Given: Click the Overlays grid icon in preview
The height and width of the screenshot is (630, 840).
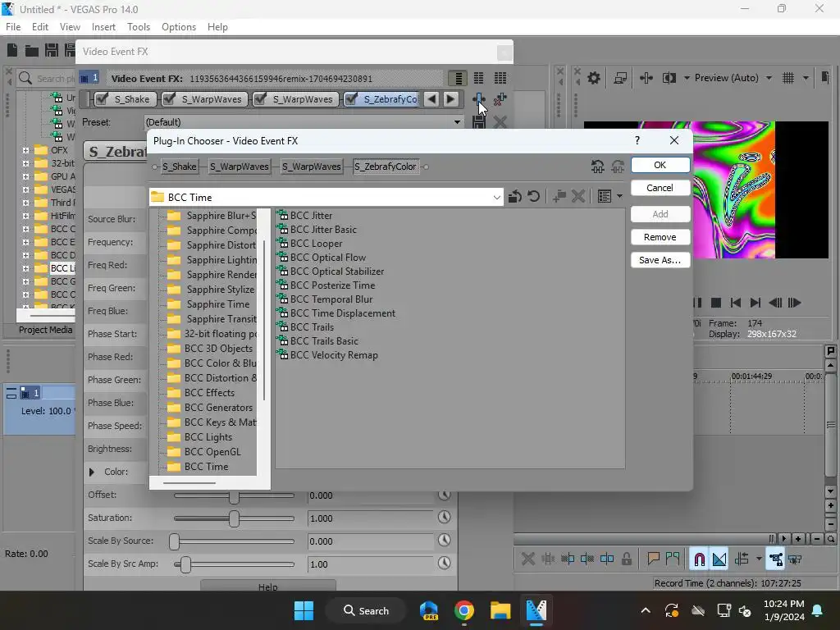Looking at the screenshot, I should coord(788,78).
